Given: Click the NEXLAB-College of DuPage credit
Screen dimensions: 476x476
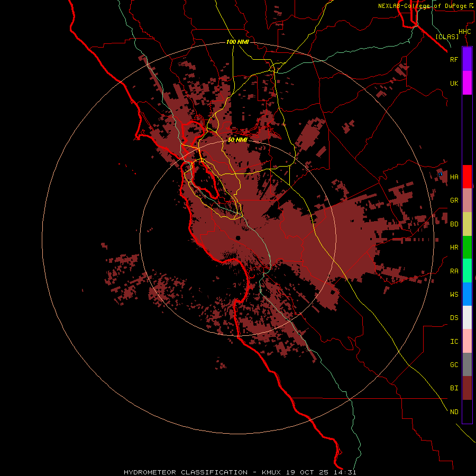Looking at the screenshot, I should point(425,6).
